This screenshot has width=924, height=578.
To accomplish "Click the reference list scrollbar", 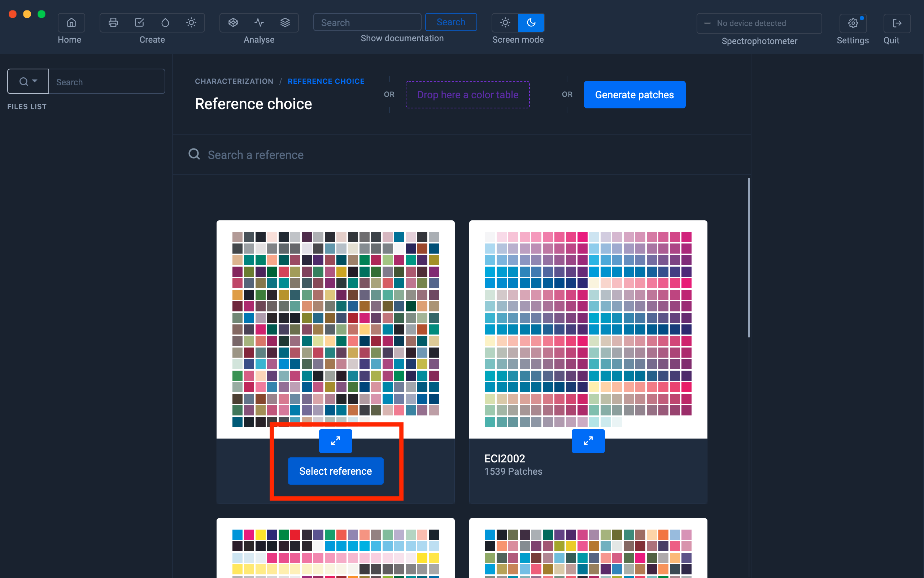I will [749, 258].
